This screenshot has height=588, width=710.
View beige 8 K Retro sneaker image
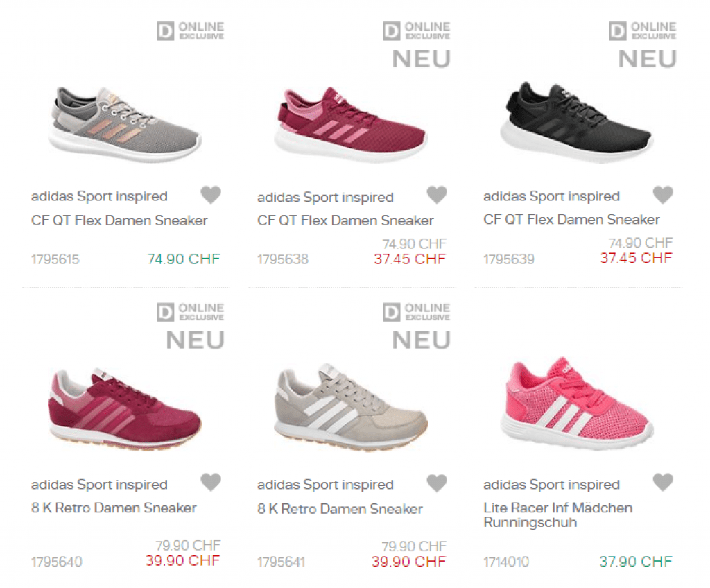coord(350,409)
